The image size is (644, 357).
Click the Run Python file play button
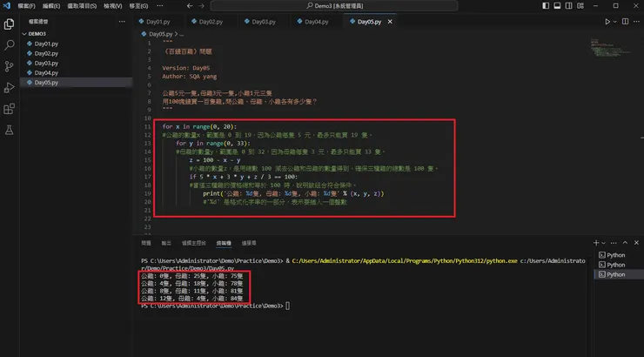607,21
